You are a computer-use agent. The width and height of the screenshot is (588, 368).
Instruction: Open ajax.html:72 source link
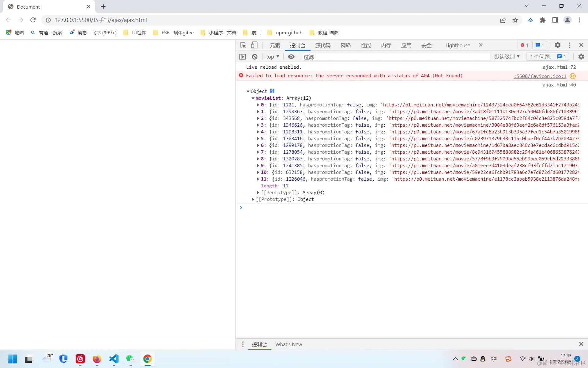559,67
